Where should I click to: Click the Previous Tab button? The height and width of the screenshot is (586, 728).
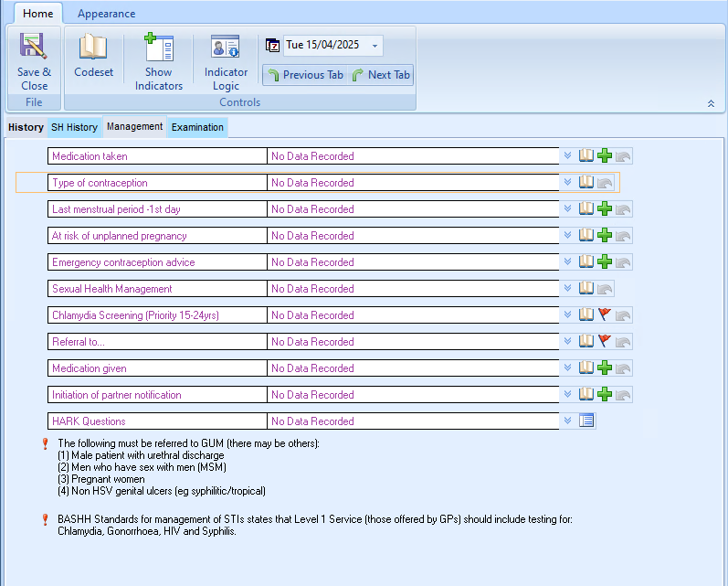(305, 75)
